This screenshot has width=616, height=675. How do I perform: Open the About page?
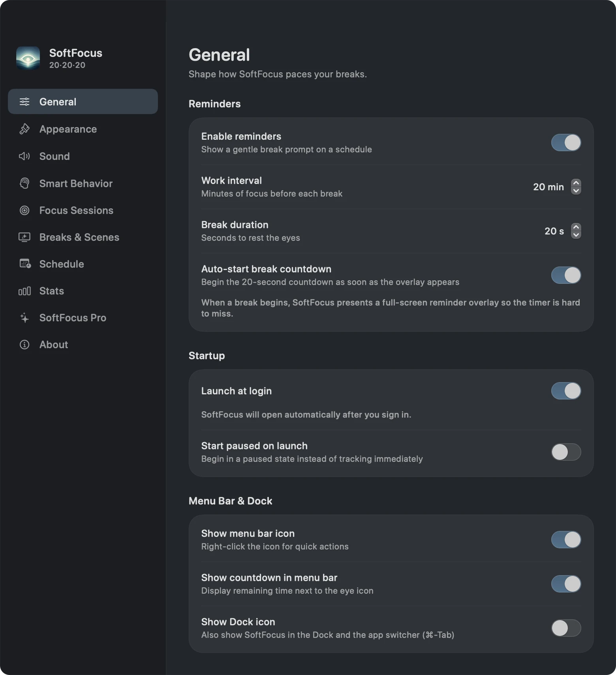83,345
